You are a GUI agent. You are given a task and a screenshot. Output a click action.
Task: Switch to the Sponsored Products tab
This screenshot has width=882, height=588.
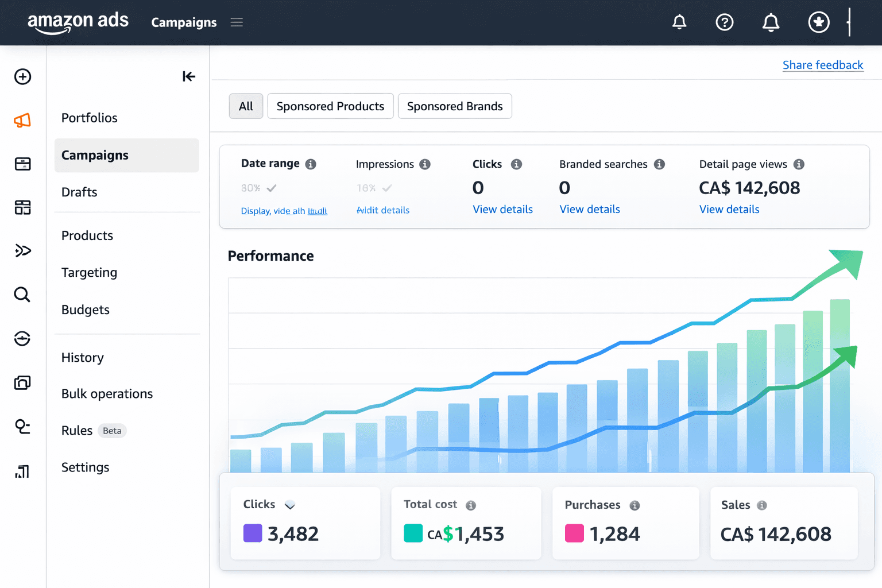[330, 106]
